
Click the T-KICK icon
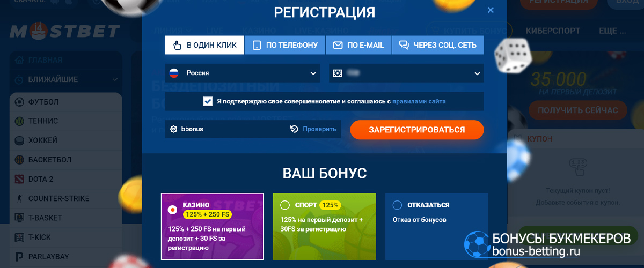click(x=19, y=237)
